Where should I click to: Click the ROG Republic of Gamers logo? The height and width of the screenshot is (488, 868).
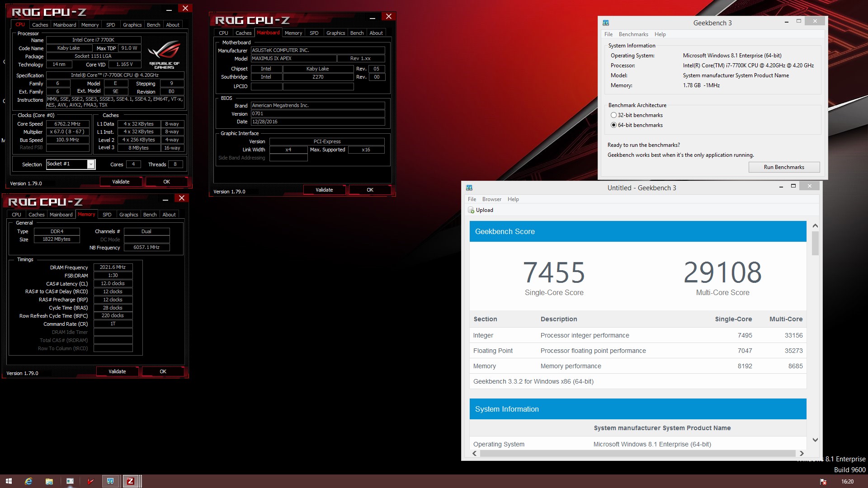(164, 55)
